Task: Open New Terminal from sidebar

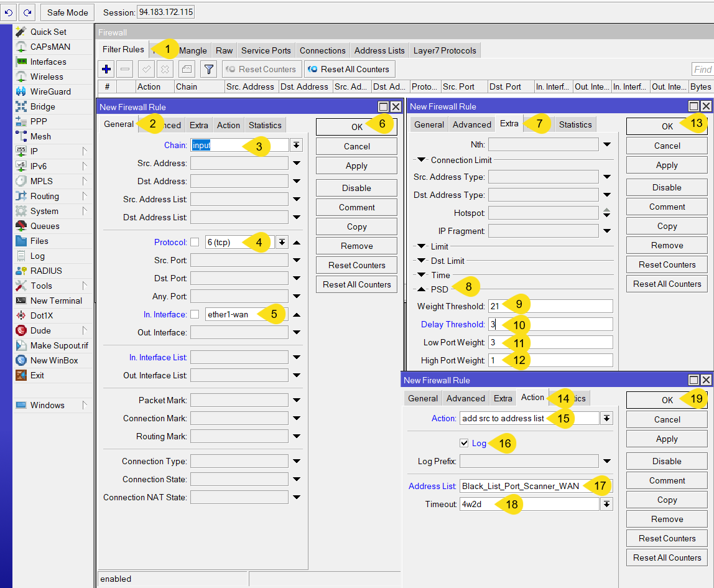Action: 56,301
